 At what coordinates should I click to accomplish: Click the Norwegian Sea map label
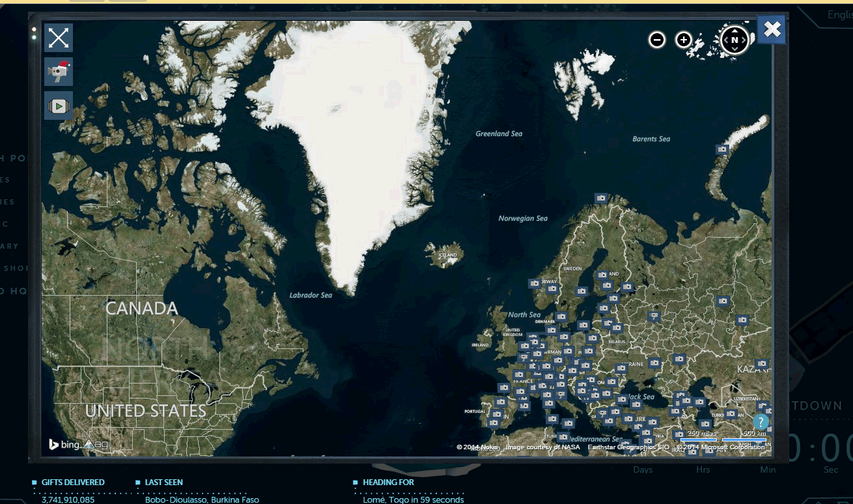523,218
